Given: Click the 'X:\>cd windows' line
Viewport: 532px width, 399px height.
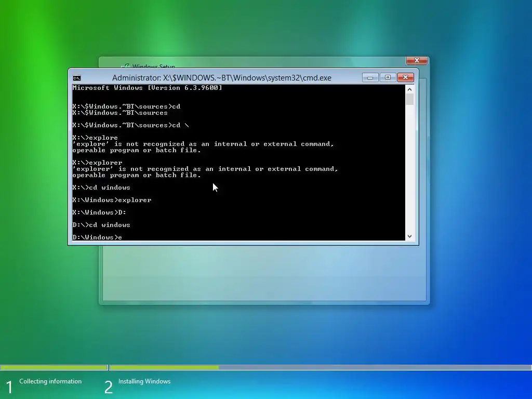Looking at the screenshot, I should pyautogui.click(x=101, y=188).
